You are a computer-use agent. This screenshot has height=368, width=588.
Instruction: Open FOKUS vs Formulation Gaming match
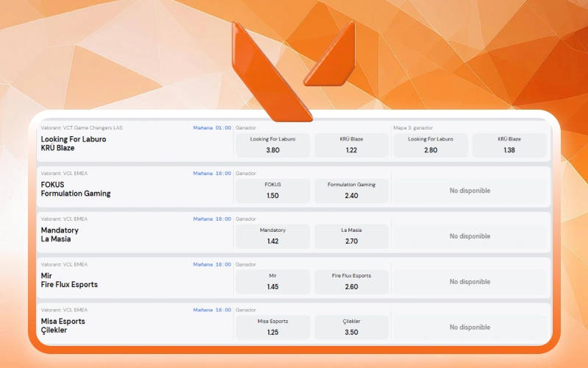pyautogui.click(x=76, y=189)
